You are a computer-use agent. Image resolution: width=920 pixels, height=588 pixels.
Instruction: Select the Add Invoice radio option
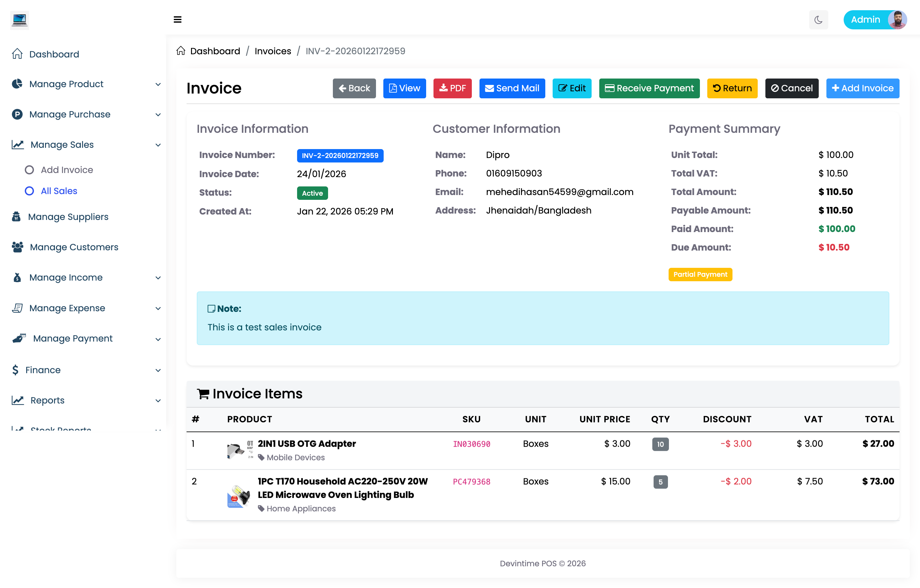tap(30, 170)
